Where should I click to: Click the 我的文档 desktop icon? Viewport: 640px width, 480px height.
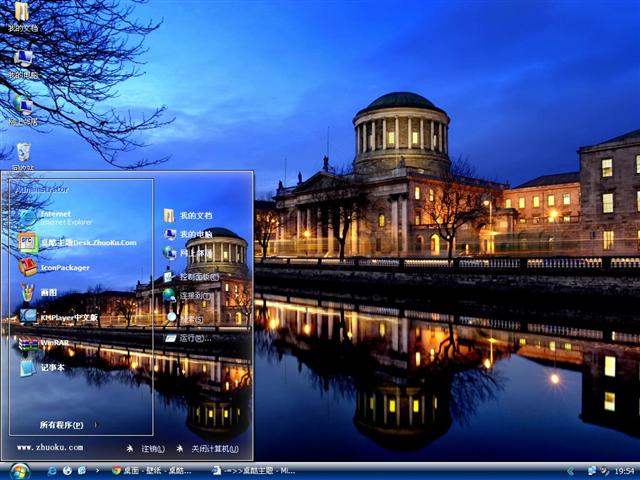click(22, 16)
